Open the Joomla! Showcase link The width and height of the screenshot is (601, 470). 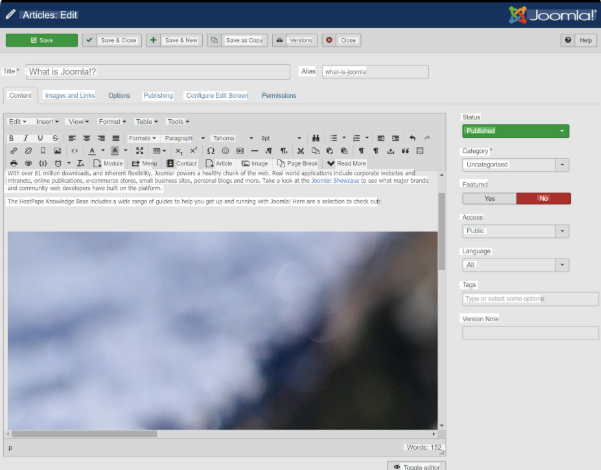click(335, 181)
